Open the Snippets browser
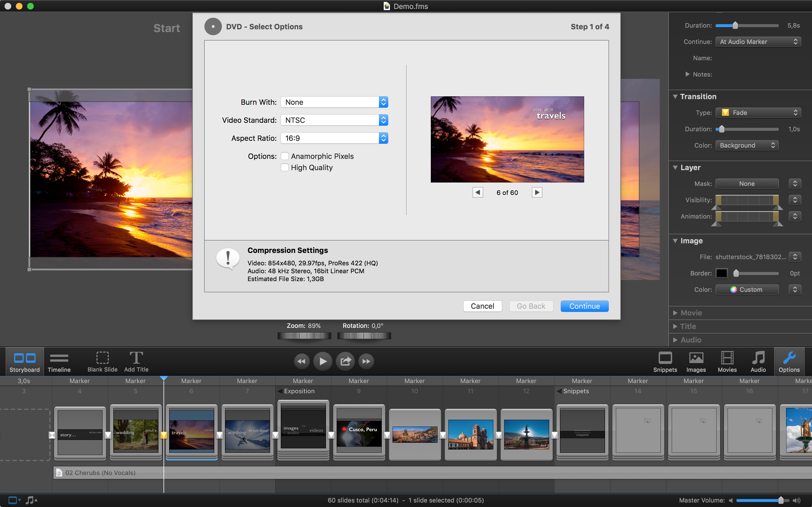This screenshot has height=507, width=812. (x=665, y=362)
